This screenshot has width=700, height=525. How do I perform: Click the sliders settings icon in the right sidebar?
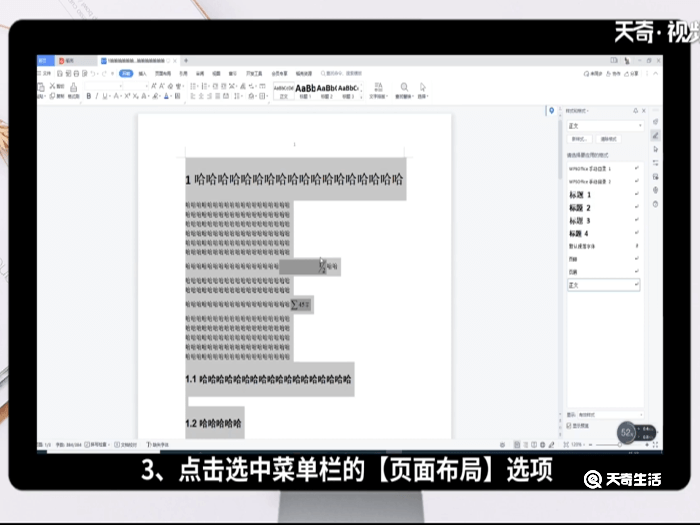coord(655,162)
